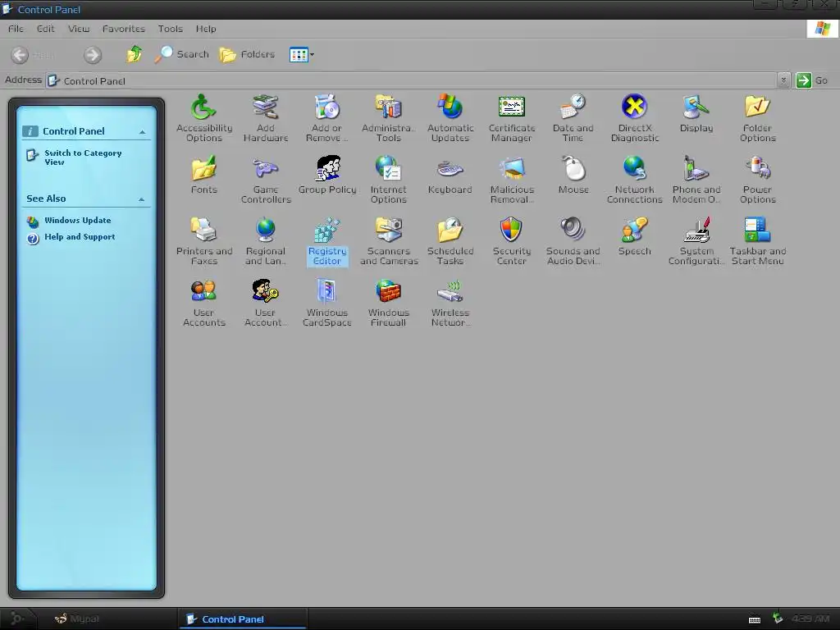The image size is (840, 630).
Task: Select the Folder Options icon
Action: pos(757,118)
